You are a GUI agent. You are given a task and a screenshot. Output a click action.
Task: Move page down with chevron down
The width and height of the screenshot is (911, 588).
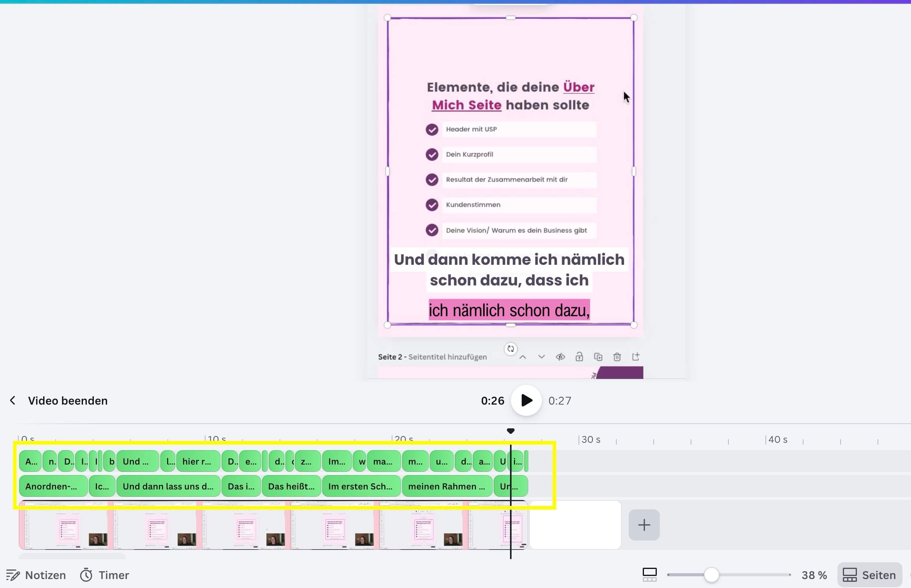[x=542, y=357]
